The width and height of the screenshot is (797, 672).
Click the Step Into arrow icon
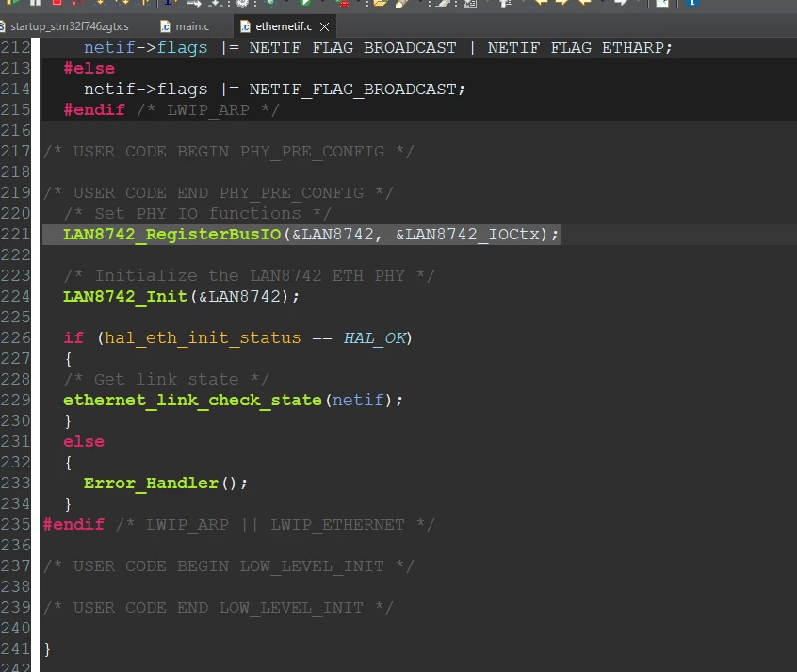pos(100,3)
